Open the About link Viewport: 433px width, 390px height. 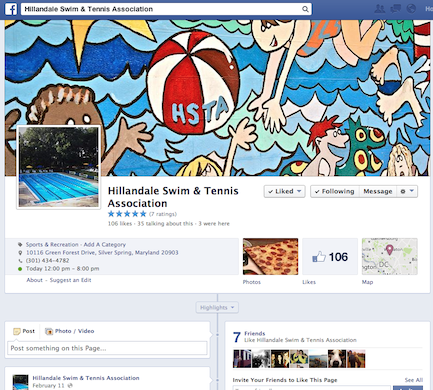tap(34, 280)
